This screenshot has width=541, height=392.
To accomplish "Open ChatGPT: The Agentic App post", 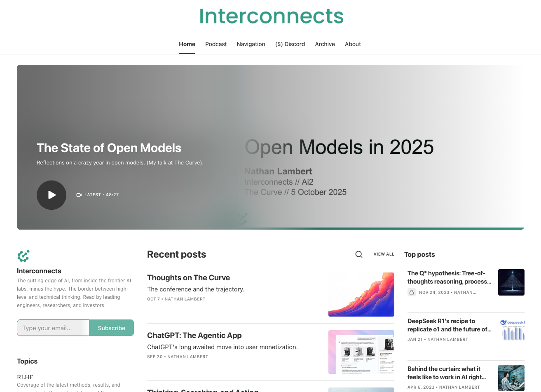I will click(x=194, y=336).
